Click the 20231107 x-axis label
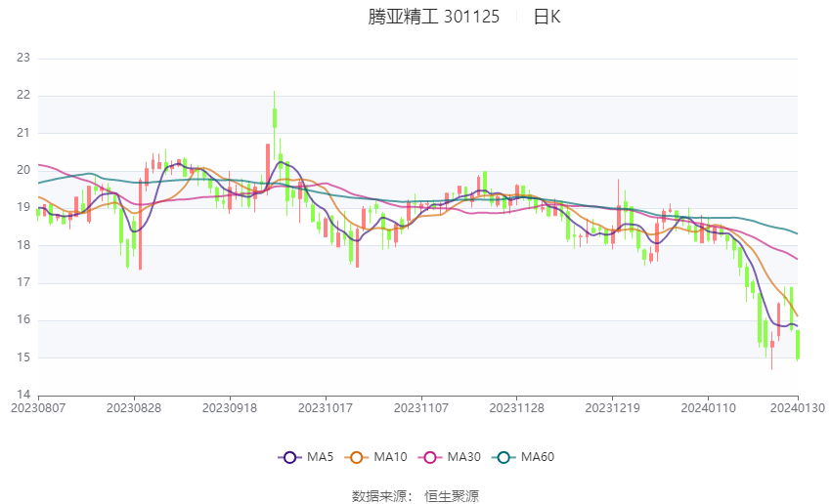831x504 pixels. click(420, 406)
